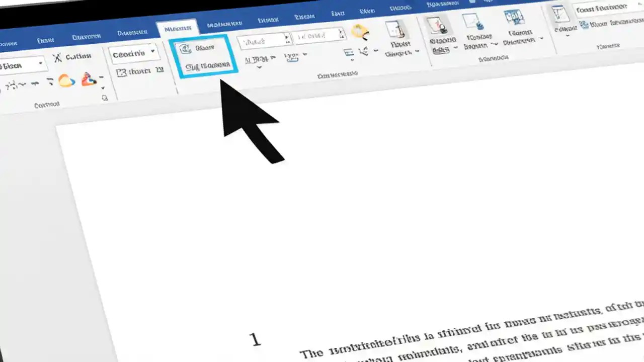Click the Cut scissors icon
Viewport: 644px width, 362px height.
tap(57, 56)
